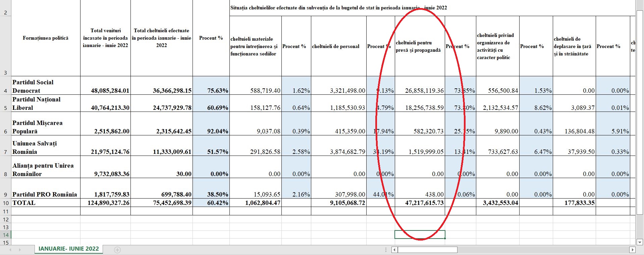644x255 pixels.
Task: Add a new sheet with the plus icon
Action: point(117,250)
